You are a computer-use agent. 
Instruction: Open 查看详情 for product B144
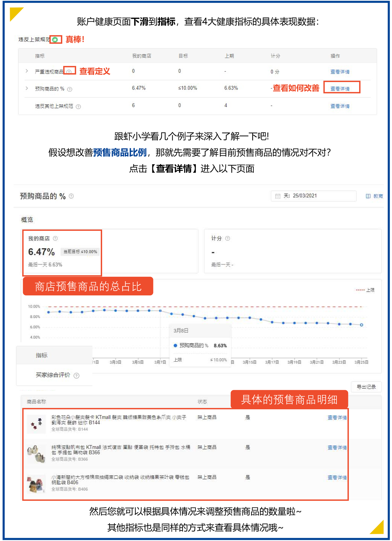[x=337, y=417]
